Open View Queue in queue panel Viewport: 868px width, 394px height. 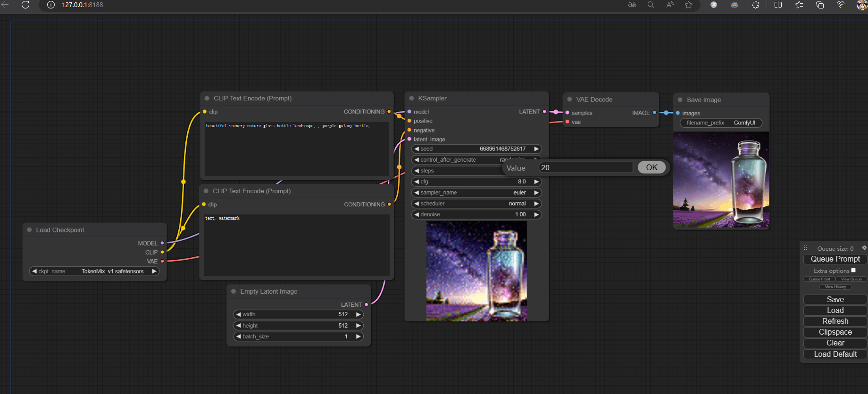tap(851, 279)
